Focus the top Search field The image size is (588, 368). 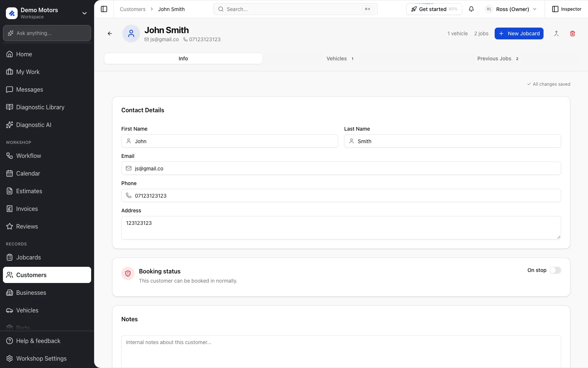coord(295,9)
